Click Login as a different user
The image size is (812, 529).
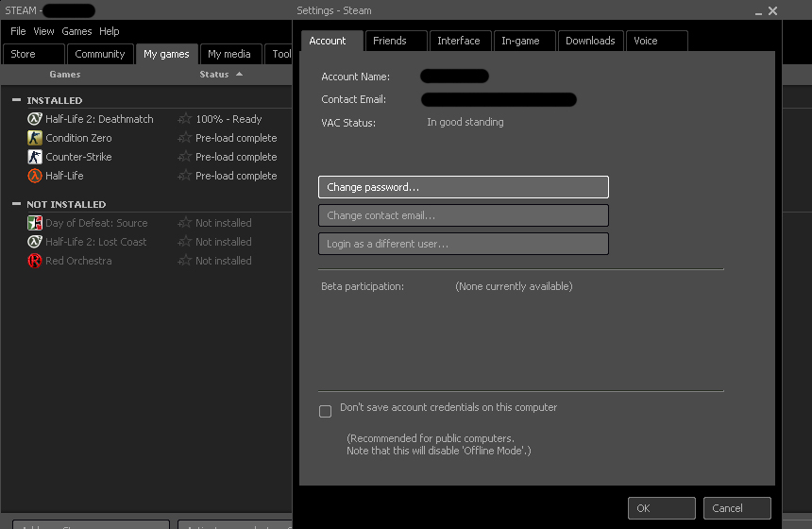point(464,244)
